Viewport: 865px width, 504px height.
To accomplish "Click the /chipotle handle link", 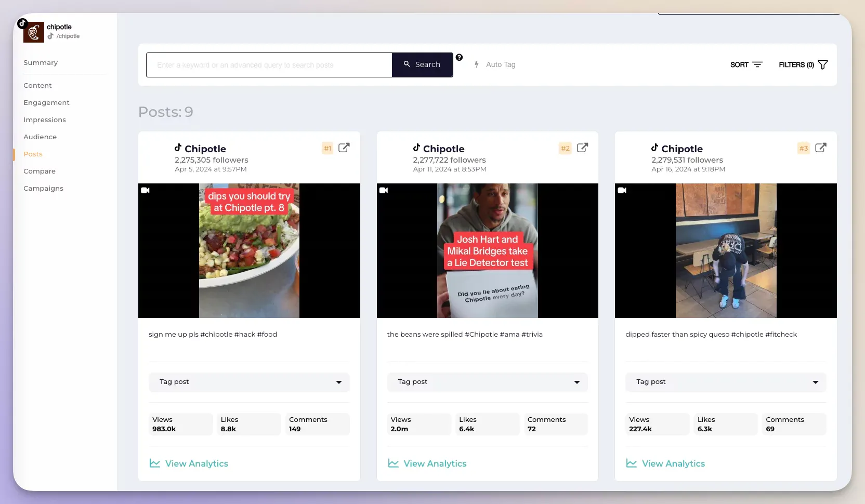I will click(x=68, y=36).
